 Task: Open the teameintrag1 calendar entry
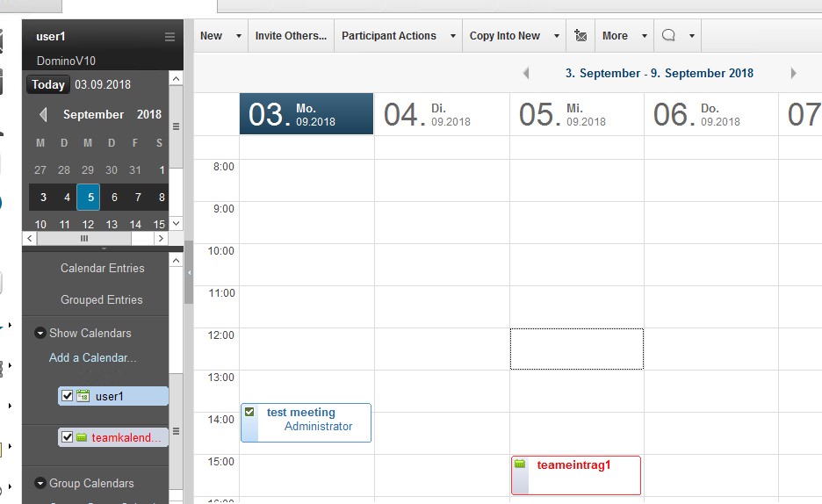pos(573,465)
